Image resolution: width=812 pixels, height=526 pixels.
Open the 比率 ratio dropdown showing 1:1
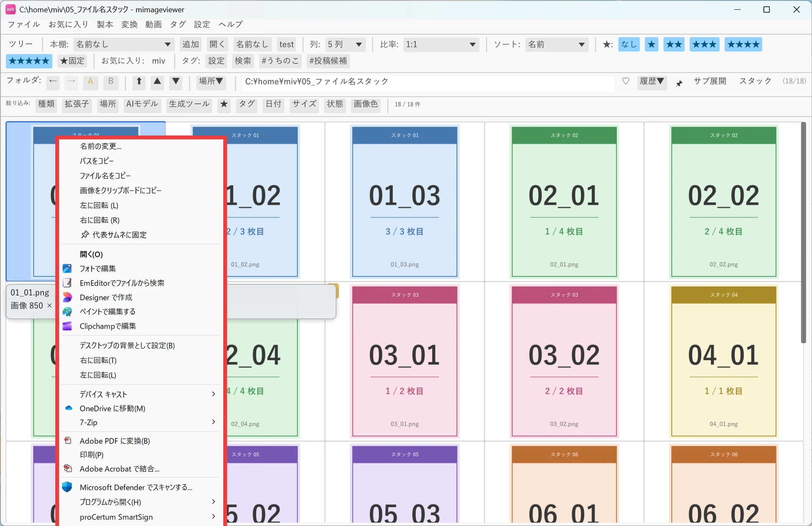(x=441, y=44)
